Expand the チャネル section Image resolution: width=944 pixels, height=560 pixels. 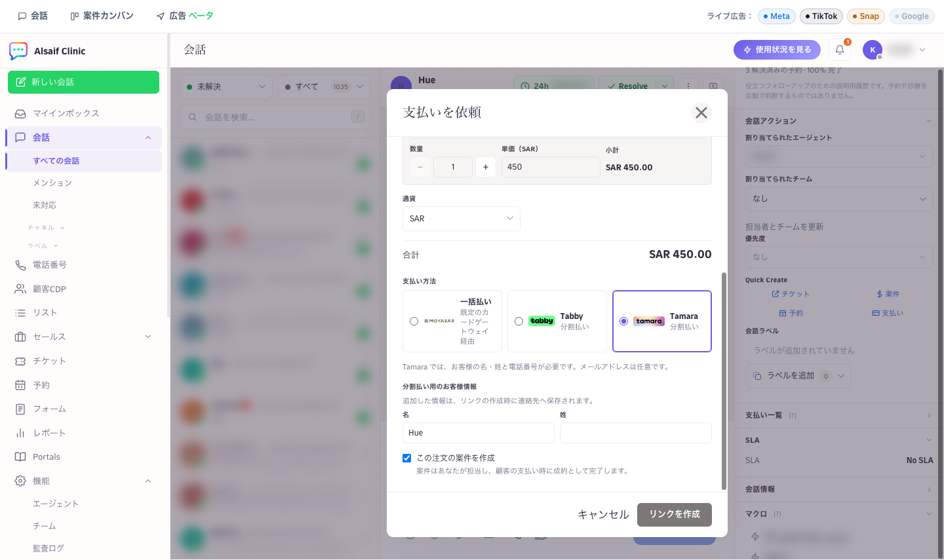click(46, 228)
